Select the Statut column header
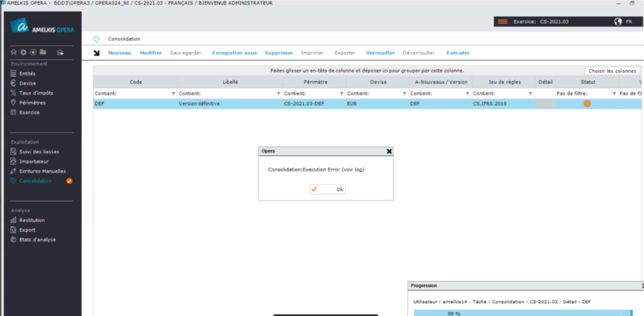Viewport: 644px width, 316px height. [x=587, y=82]
